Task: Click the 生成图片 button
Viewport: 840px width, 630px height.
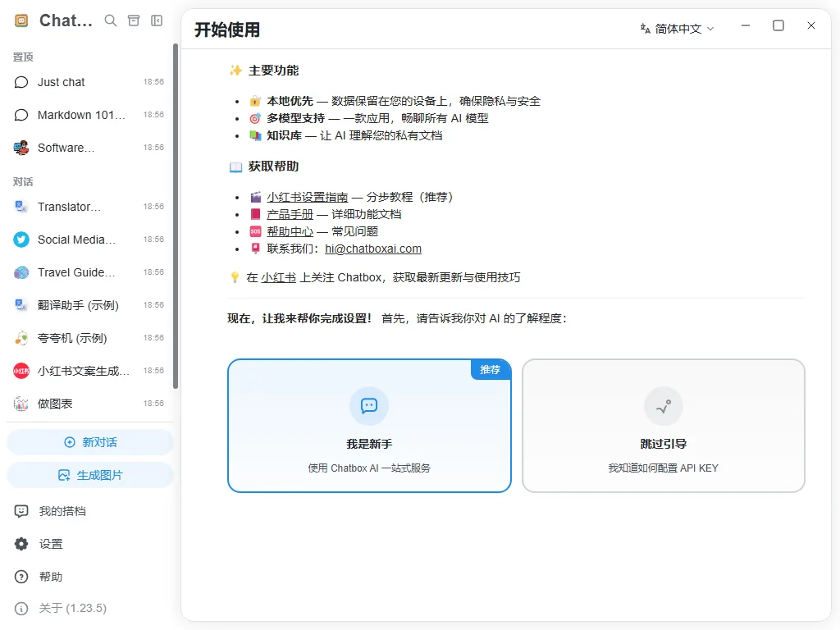Action: (x=90, y=475)
